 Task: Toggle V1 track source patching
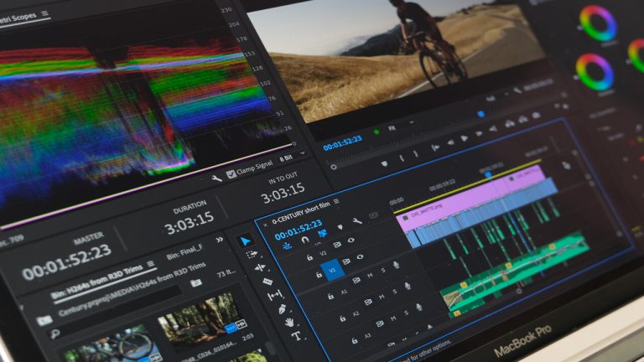[331, 269]
